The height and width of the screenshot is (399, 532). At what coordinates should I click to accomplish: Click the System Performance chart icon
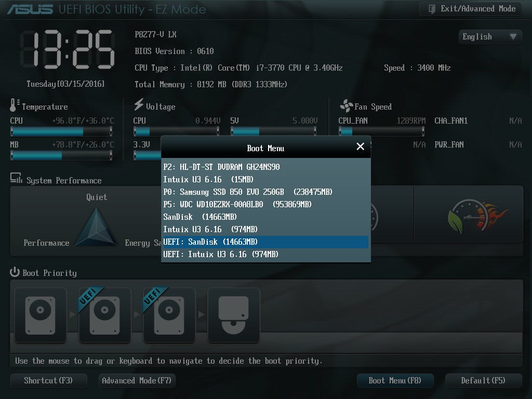(x=16, y=178)
